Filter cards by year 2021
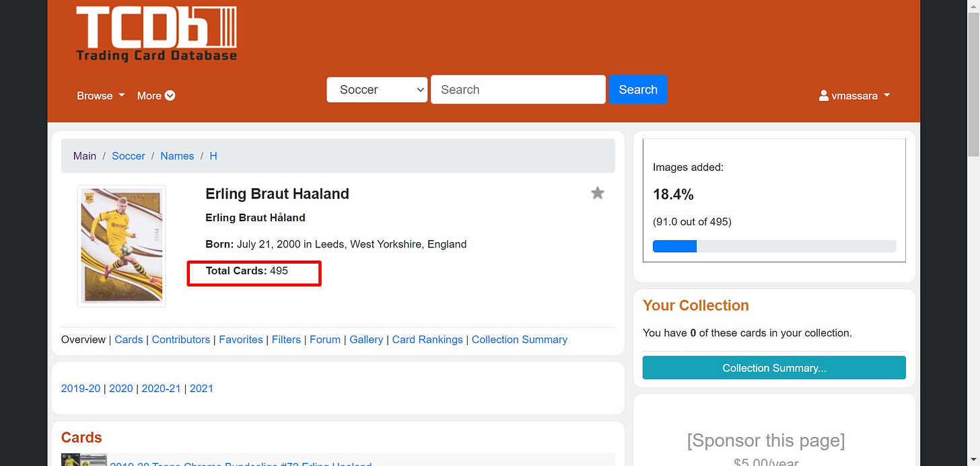 pos(201,389)
